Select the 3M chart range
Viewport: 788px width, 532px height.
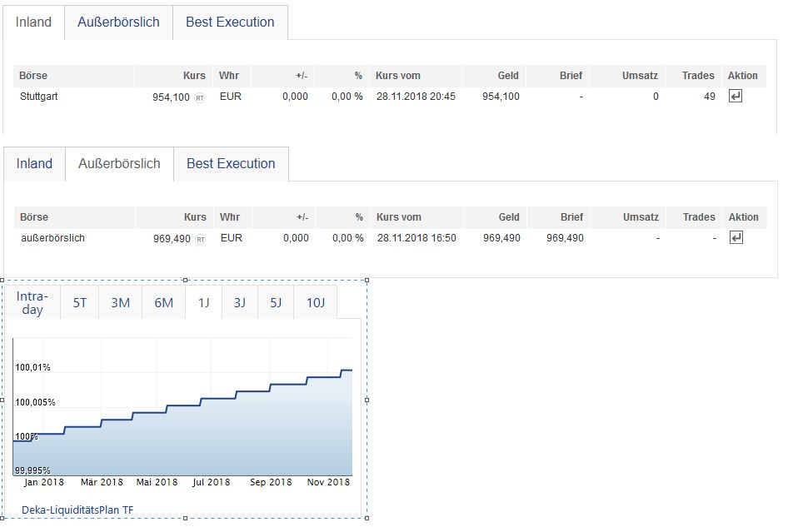(121, 303)
